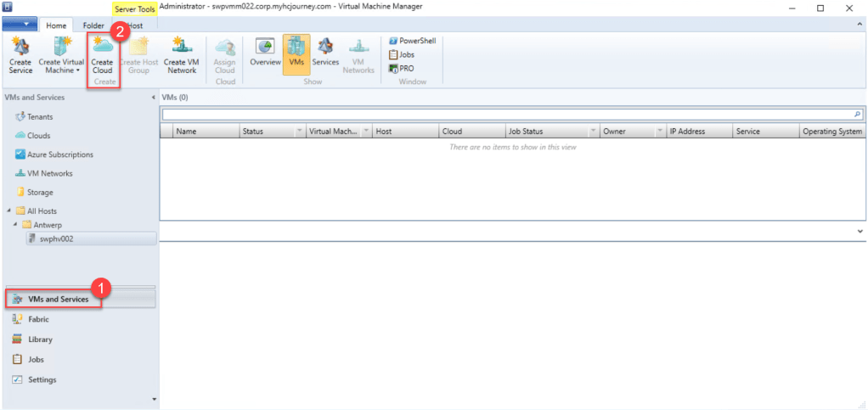Open Jobs window in the ribbon

click(x=404, y=54)
